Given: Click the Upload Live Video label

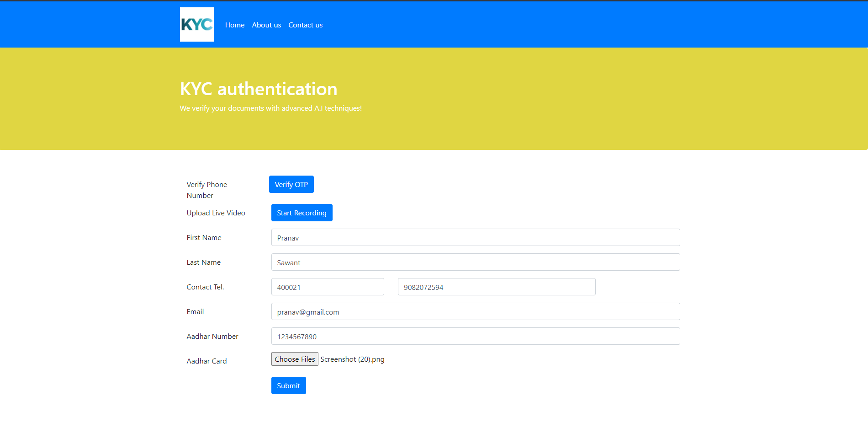Looking at the screenshot, I should click(216, 213).
